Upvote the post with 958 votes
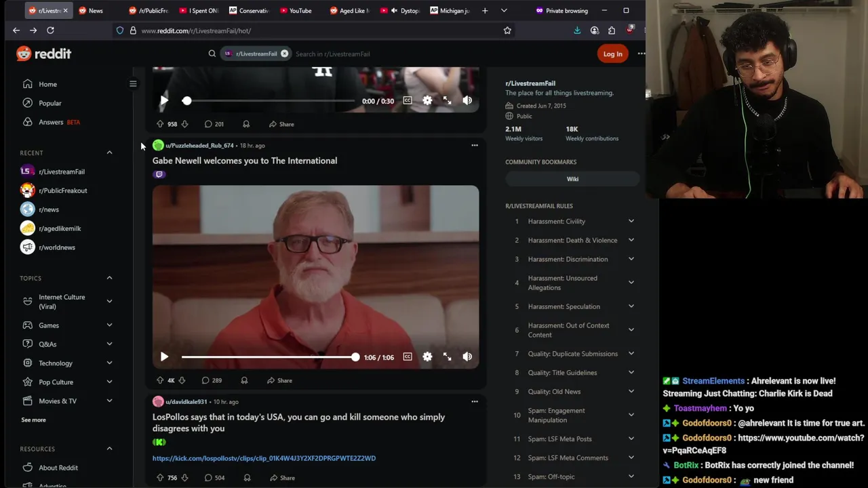The height and width of the screenshot is (488, 868). pos(160,124)
